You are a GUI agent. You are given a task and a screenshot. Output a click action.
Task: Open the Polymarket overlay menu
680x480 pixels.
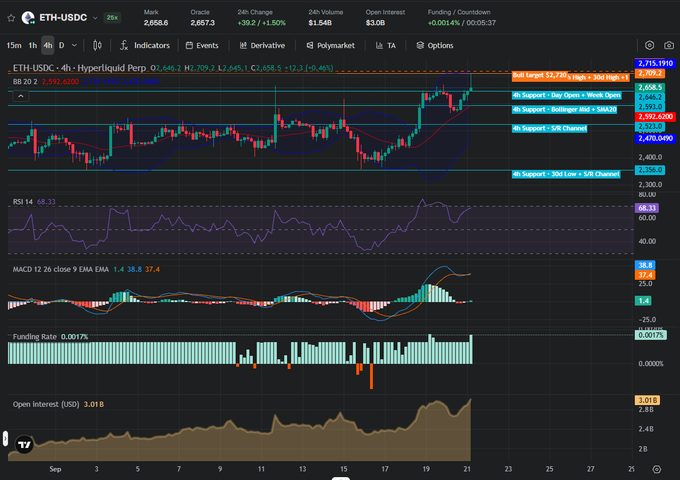(330, 46)
